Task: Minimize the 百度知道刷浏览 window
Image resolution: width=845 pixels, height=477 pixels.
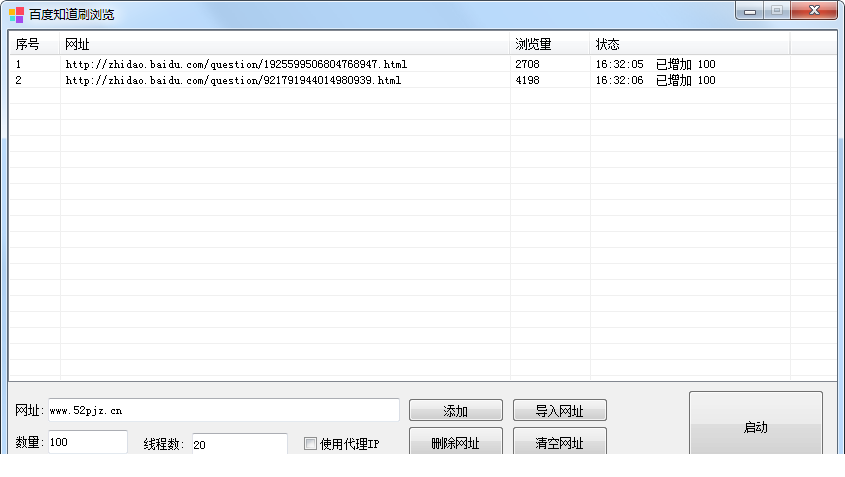Action: coord(750,11)
